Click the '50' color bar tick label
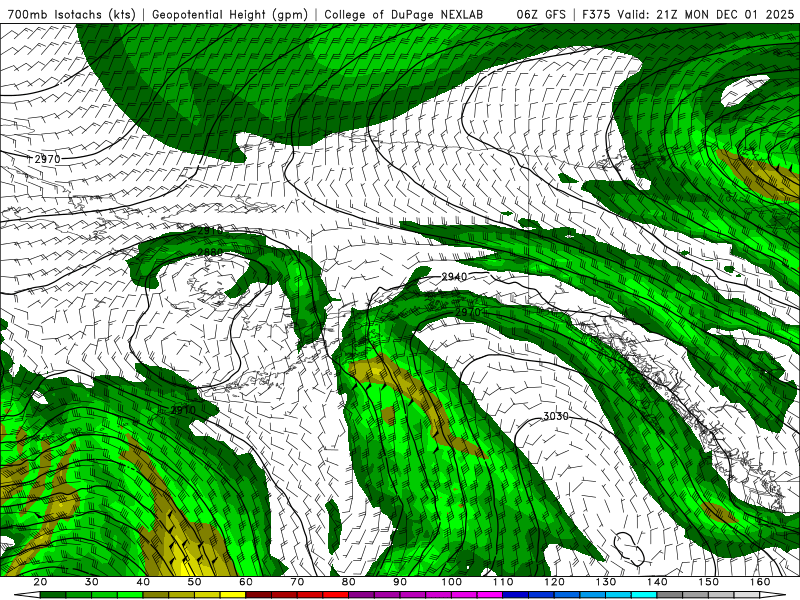The width and height of the screenshot is (800, 600). point(194,582)
